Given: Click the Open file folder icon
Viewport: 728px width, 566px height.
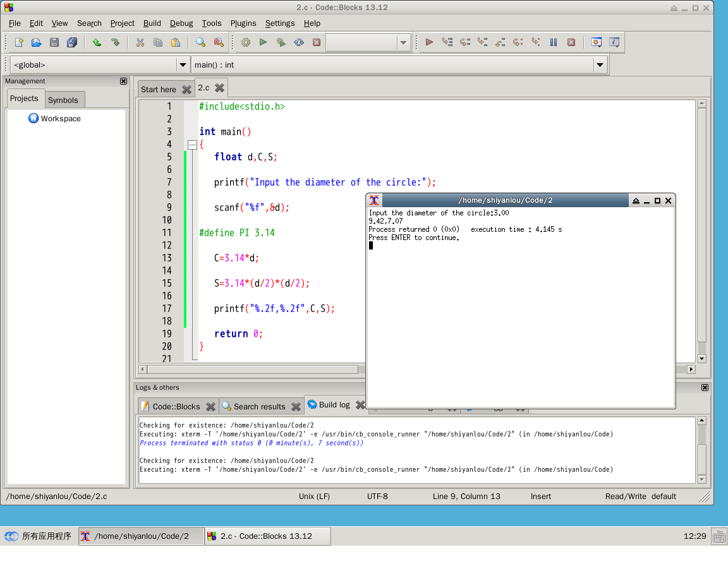Looking at the screenshot, I should (36, 42).
